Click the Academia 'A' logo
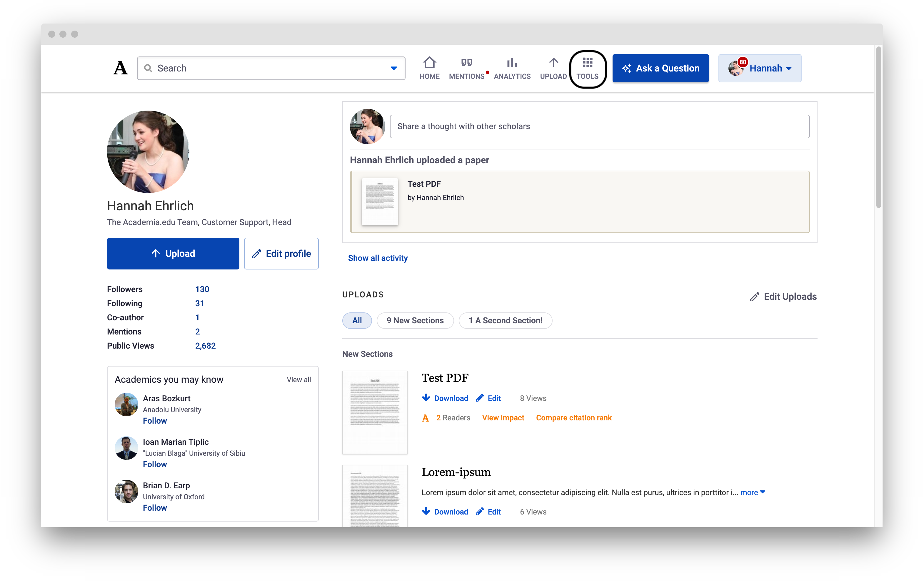Screen dimensions: 924x586 point(121,68)
